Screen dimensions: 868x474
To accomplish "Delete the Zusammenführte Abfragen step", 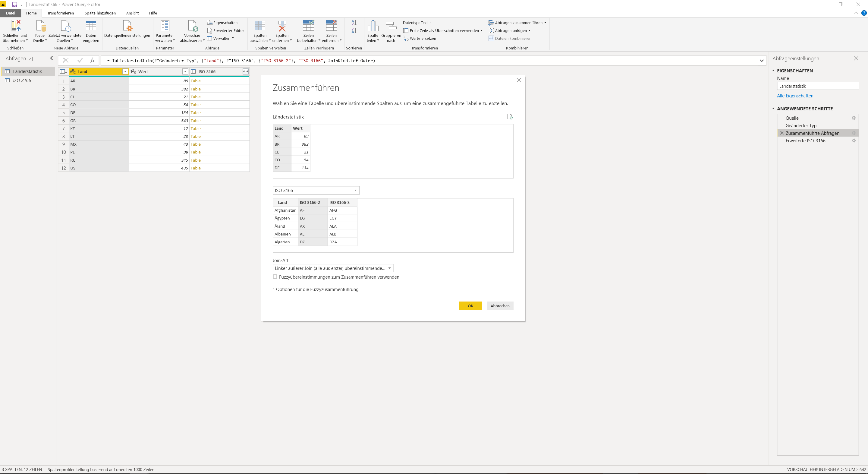I will point(782,133).
